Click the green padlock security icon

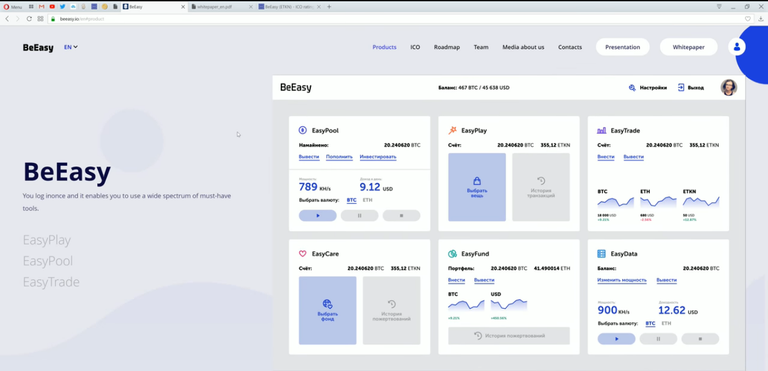point(53,19)
